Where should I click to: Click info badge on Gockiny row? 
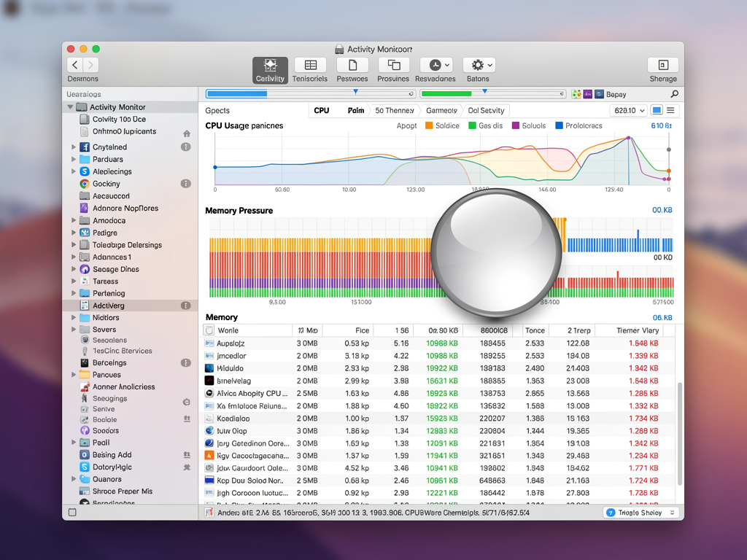[186, 184]
